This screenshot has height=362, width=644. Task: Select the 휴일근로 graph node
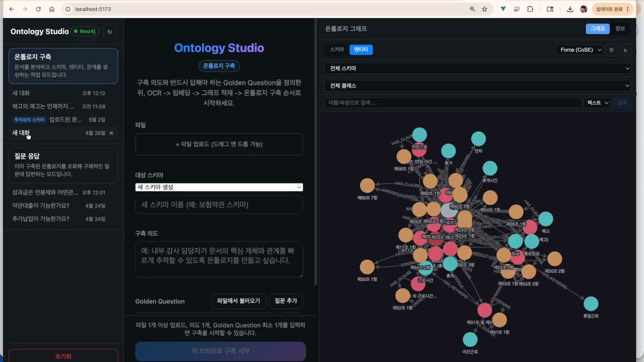591,304
